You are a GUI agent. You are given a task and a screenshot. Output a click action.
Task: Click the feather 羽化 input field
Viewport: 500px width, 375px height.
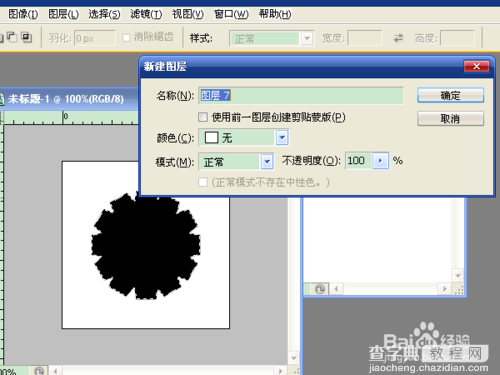95,38
